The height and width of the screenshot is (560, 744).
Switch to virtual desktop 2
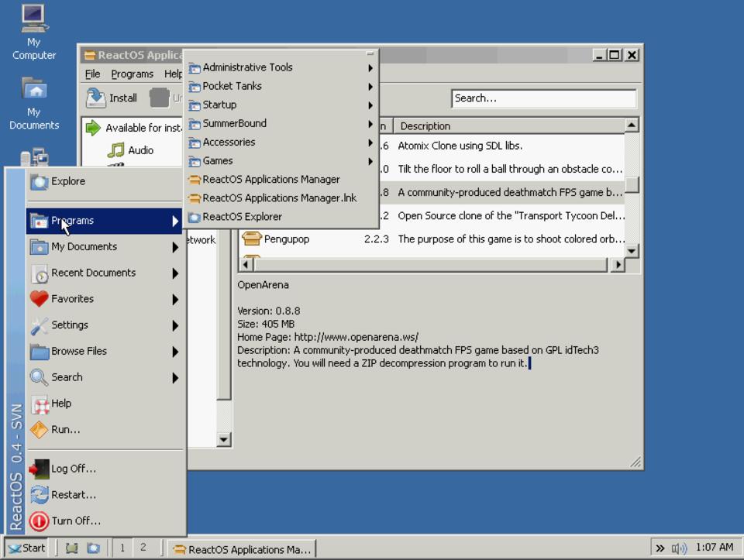tap(143, 548)
